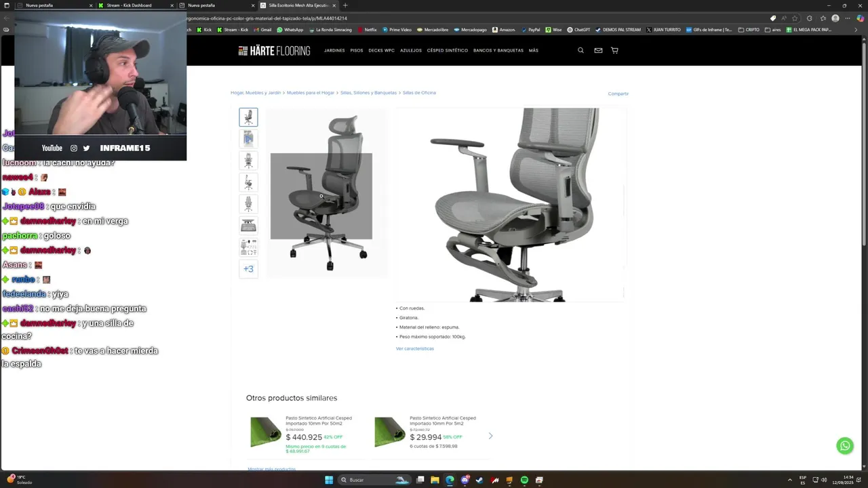Screen dimensions: 868x488
Task: Open the aires bookmarks folder
Action: (773, 30)
